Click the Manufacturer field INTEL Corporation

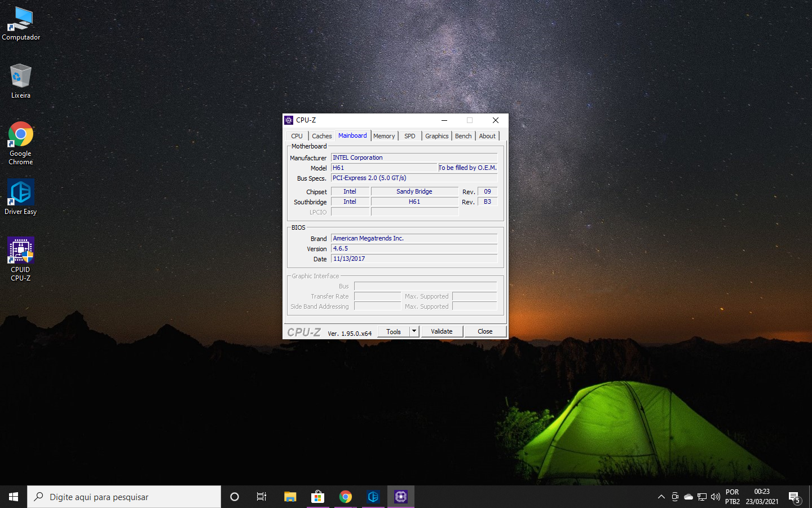click(x=414, y=158)
